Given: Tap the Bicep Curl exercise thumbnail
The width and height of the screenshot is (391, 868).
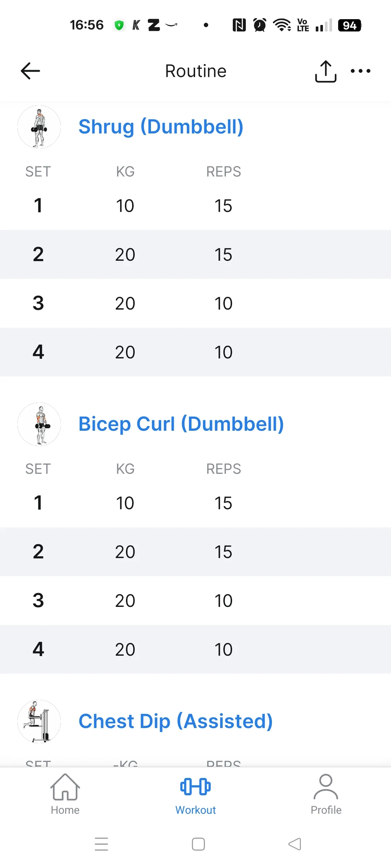Looking at the screenshot, I should (39, 424).
